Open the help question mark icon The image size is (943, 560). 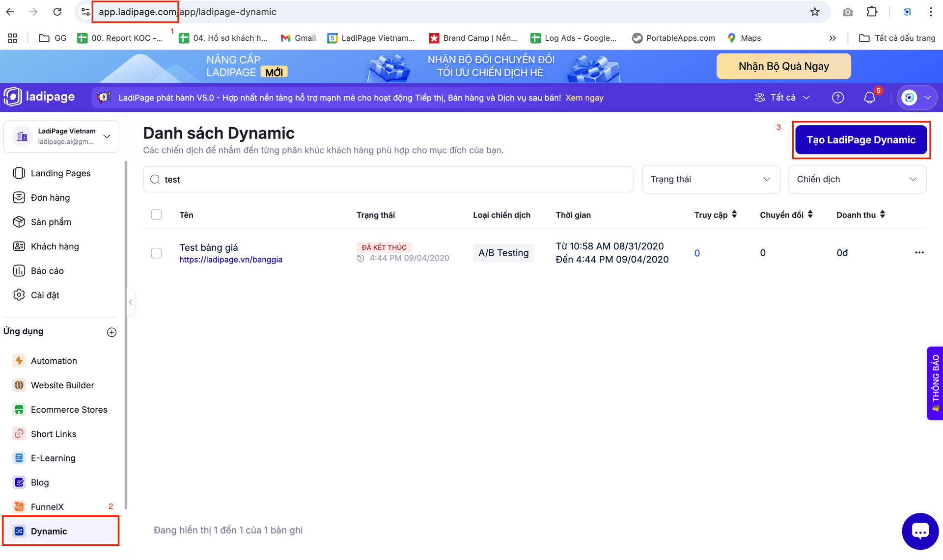(x=838, y=98)
